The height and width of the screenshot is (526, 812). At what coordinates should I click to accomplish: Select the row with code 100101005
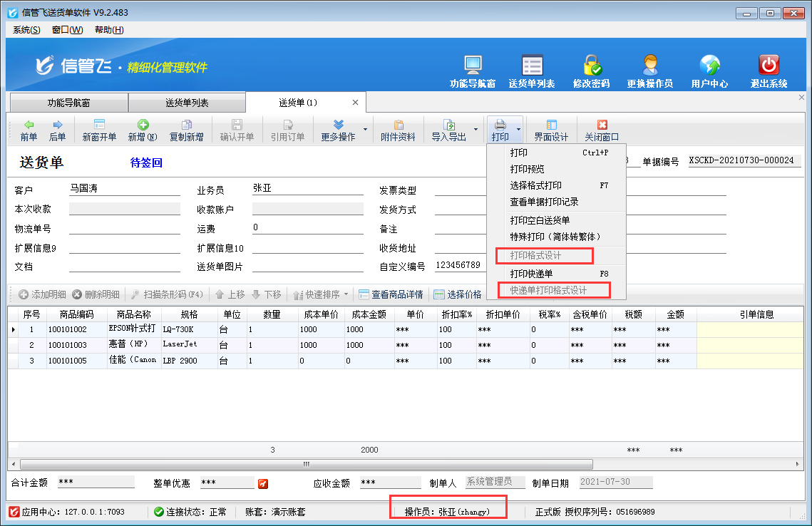pos(406,361)
